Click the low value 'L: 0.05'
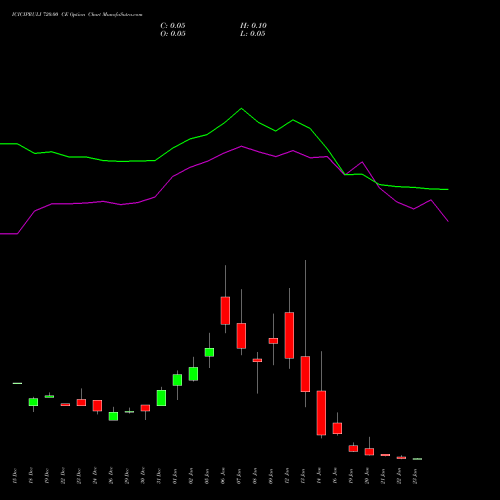Screen dimensions: 500x500 [253, 34]
